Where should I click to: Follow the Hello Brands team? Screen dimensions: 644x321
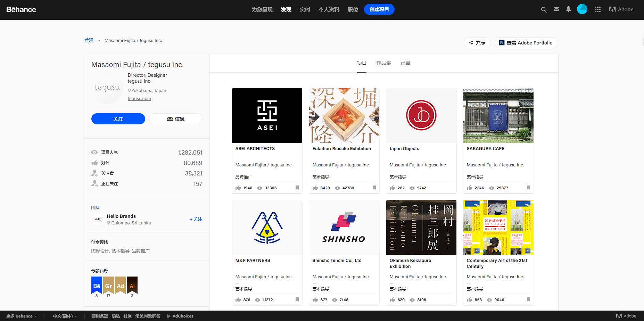[x=196, y=219]
